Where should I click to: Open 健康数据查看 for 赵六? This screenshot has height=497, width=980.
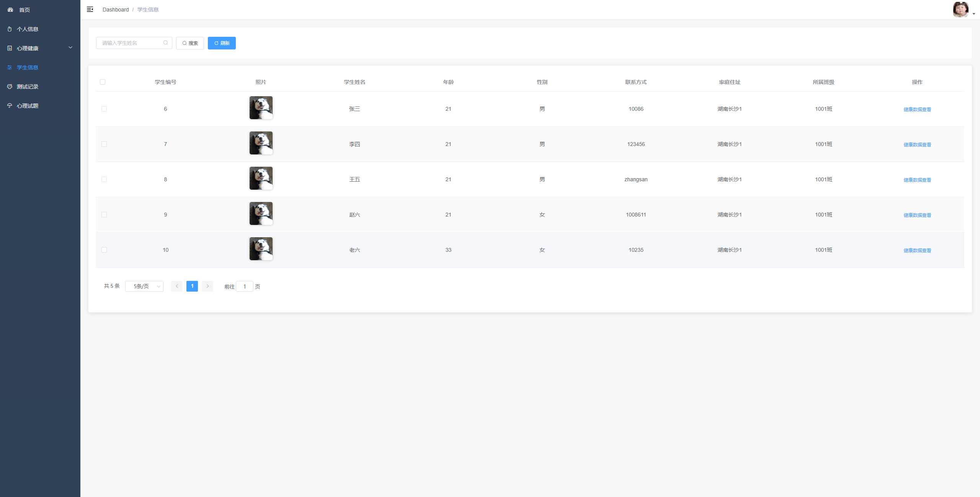tap(917, 215)
